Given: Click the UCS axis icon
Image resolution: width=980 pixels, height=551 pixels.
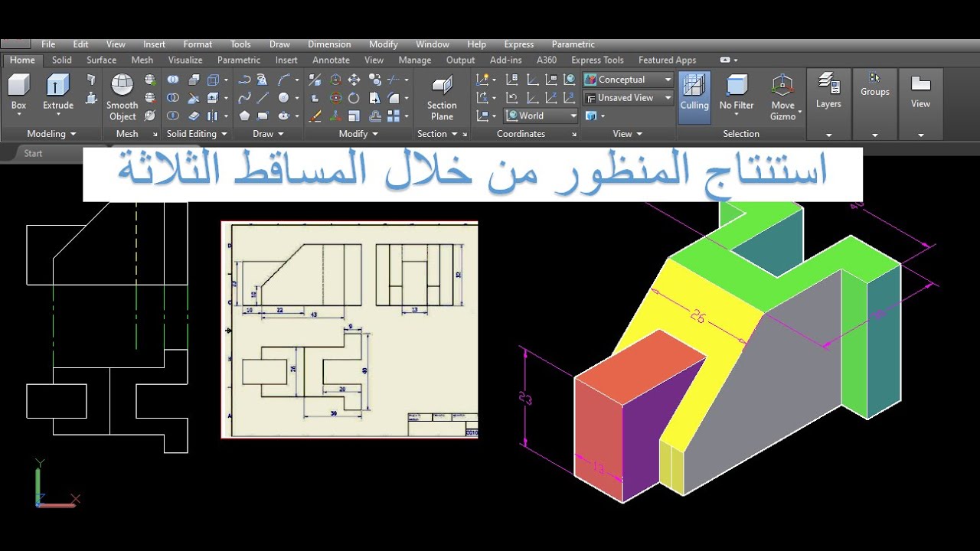Looking at the screenshot, I should (x=55, y=485).
